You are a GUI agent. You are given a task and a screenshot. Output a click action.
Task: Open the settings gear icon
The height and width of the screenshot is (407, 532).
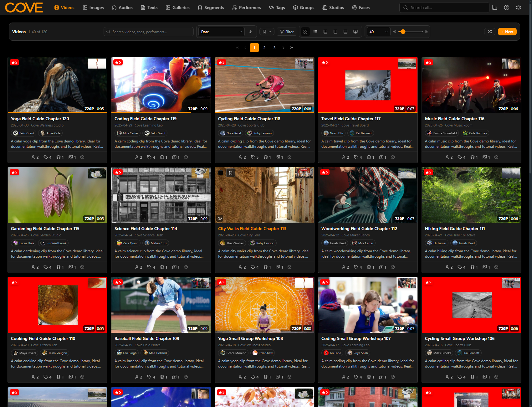coord(518,8)
